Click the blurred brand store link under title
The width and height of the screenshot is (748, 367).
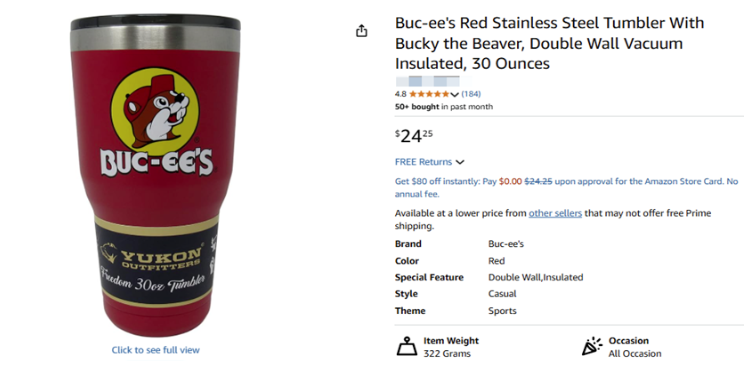pos(427,81)
